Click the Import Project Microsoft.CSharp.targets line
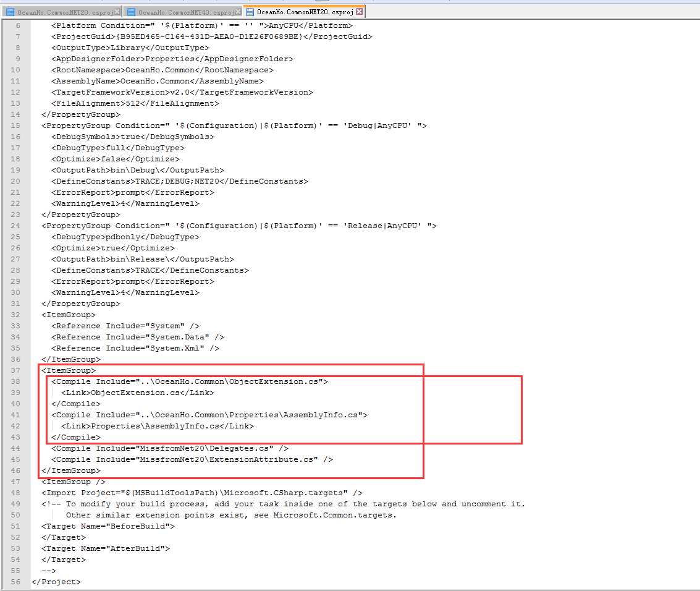 (x=202, y=493)
